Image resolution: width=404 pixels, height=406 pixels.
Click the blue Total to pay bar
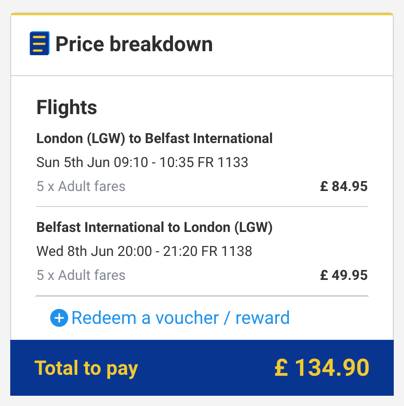coord(202,368)
